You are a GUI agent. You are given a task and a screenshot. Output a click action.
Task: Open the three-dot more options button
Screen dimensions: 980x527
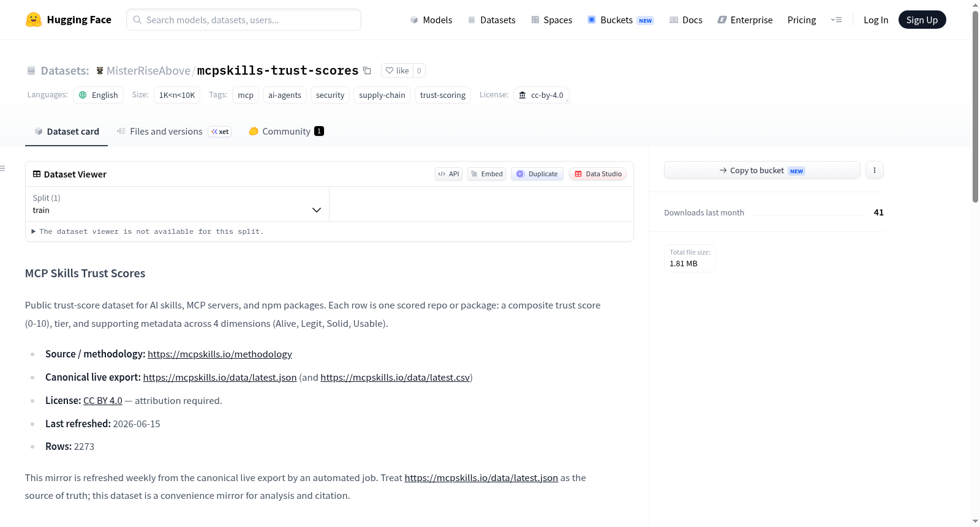point(875,170)
